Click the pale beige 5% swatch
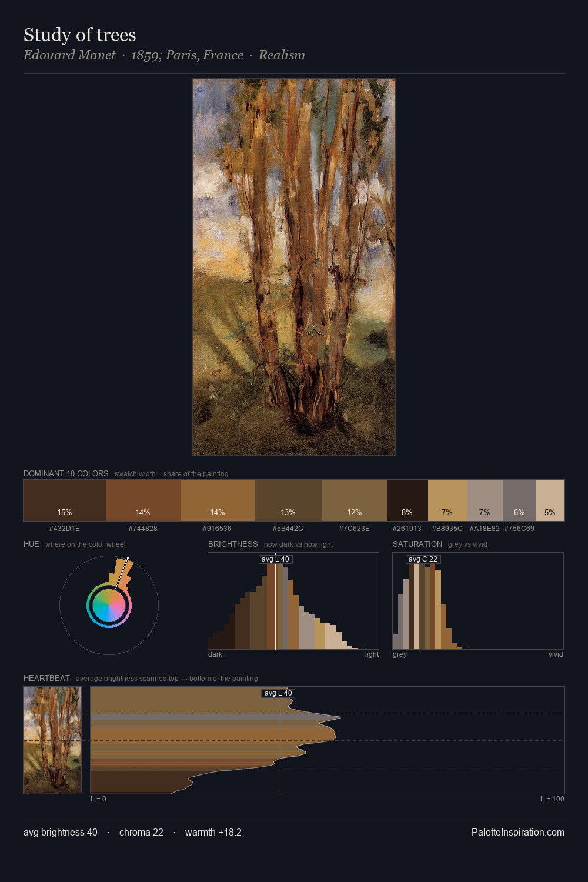 point(550,500)
